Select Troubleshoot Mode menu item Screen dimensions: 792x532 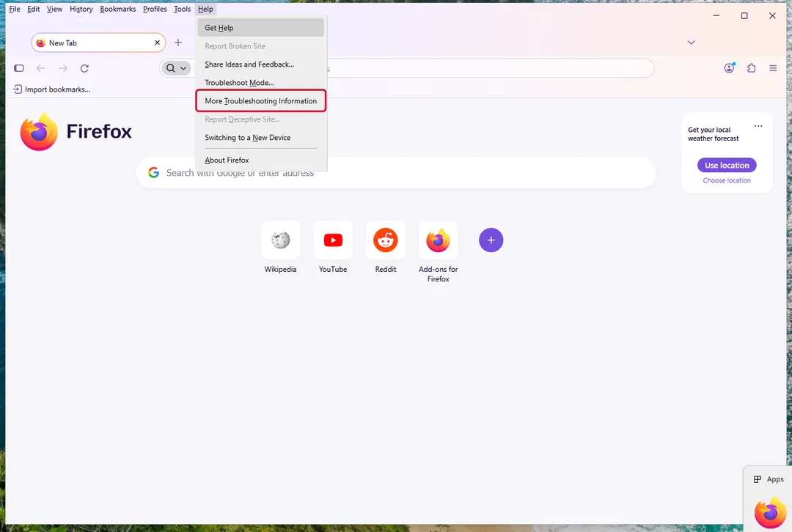click(x=260, y=82)
